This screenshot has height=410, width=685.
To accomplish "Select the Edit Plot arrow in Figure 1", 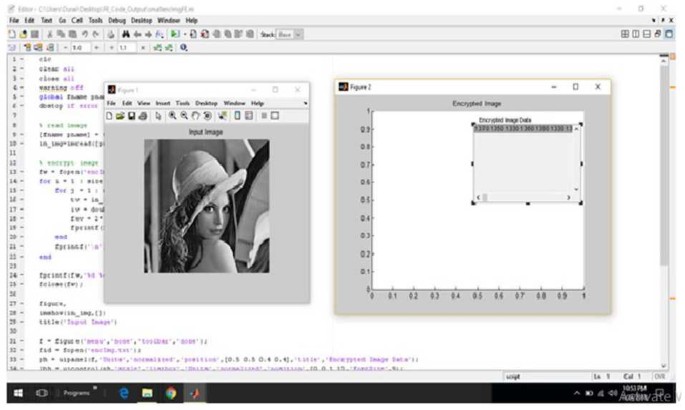I will coord(158,116).
